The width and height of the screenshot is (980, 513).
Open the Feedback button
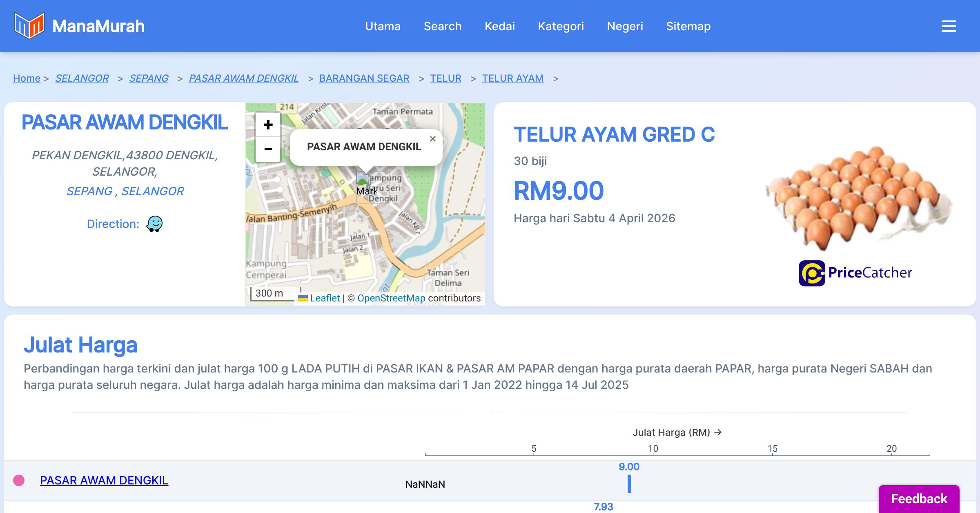point(919,498)
